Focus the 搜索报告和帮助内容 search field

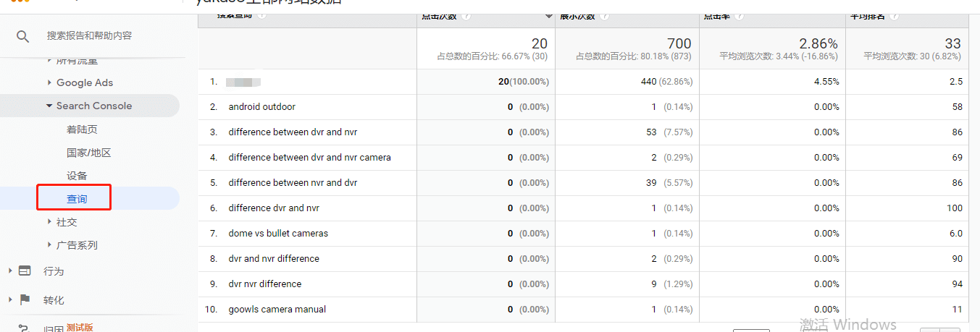click(x=89, y=35)
